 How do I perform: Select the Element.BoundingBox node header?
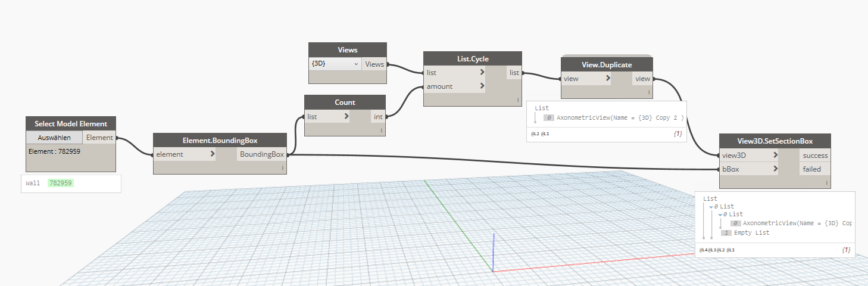220,141
